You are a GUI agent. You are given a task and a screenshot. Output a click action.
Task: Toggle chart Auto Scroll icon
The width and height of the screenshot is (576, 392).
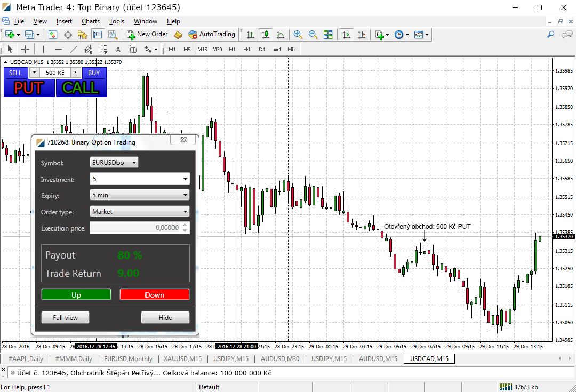click(347, 35)
